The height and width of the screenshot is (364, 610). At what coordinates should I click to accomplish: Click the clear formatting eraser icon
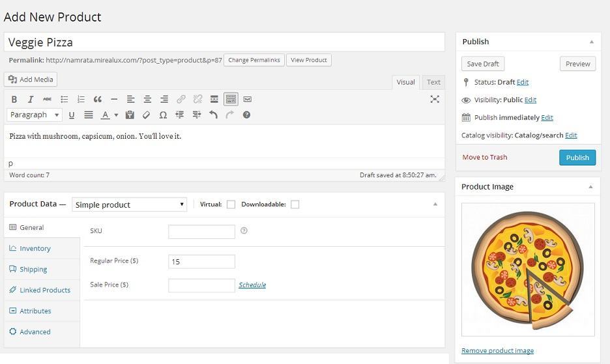click(146, 115)
